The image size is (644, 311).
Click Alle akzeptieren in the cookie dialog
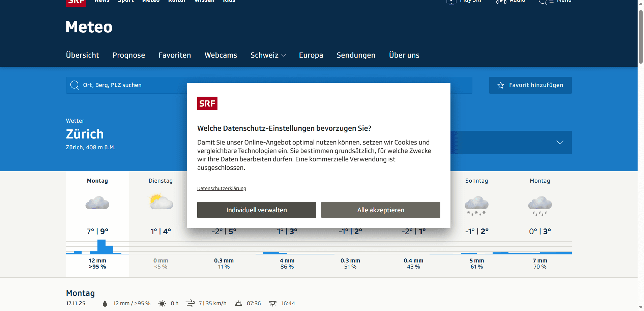click(381, 210)
